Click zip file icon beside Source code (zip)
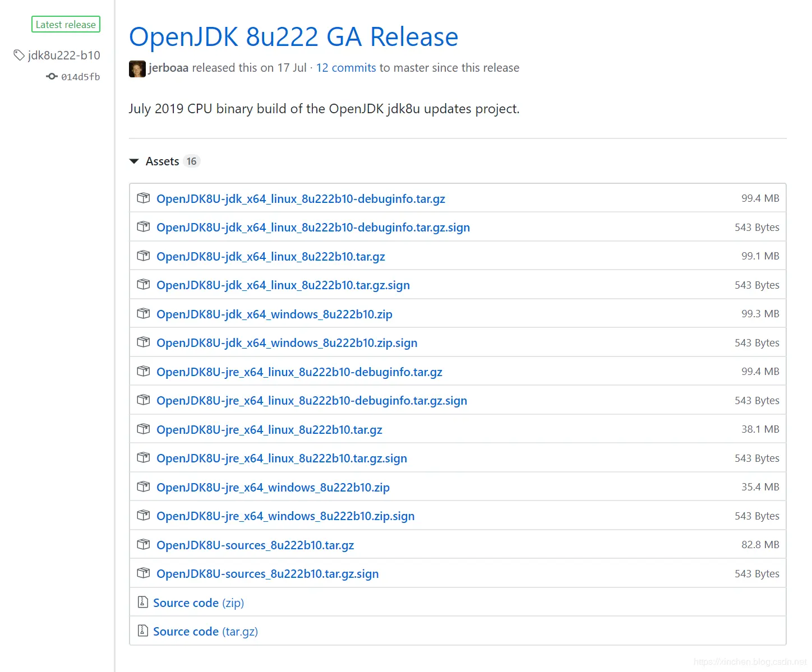The width and height of the screenshot is (812, 672). [x=142, y=602]
